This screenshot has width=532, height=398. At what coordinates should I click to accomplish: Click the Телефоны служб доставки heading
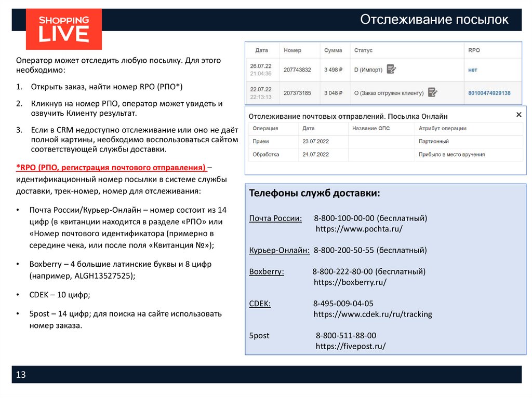pyautogui.click(x=314, y=193)
